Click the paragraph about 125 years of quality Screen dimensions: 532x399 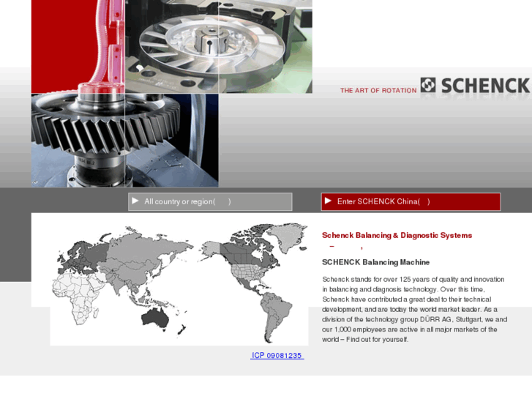(x=415, y=310)
